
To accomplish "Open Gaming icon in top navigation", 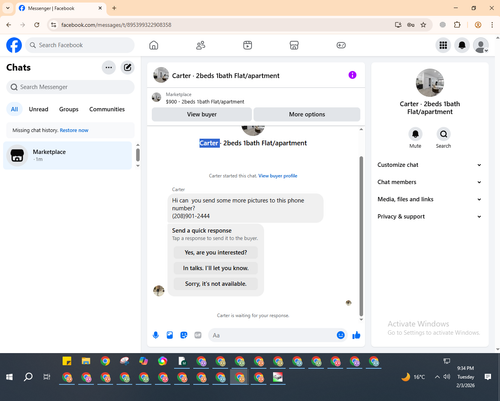I will coord(341,45).
